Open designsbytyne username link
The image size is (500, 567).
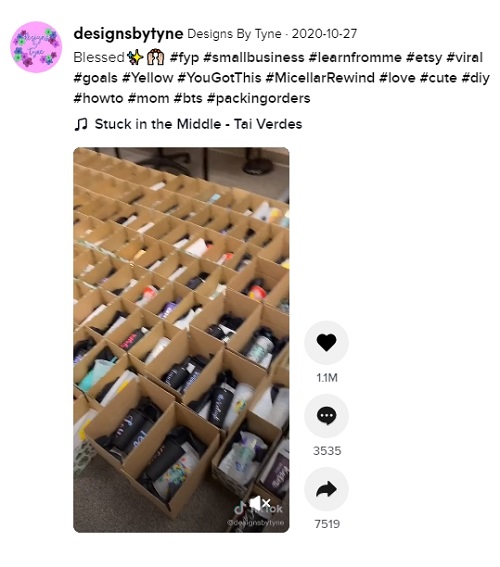[128, 34]
